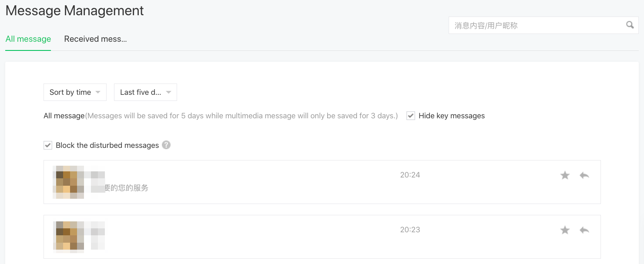The width and height of the screenshot is (644, 264).
Task: Toggle the Hide key messages checkbox
Action: tap(411, 116)
